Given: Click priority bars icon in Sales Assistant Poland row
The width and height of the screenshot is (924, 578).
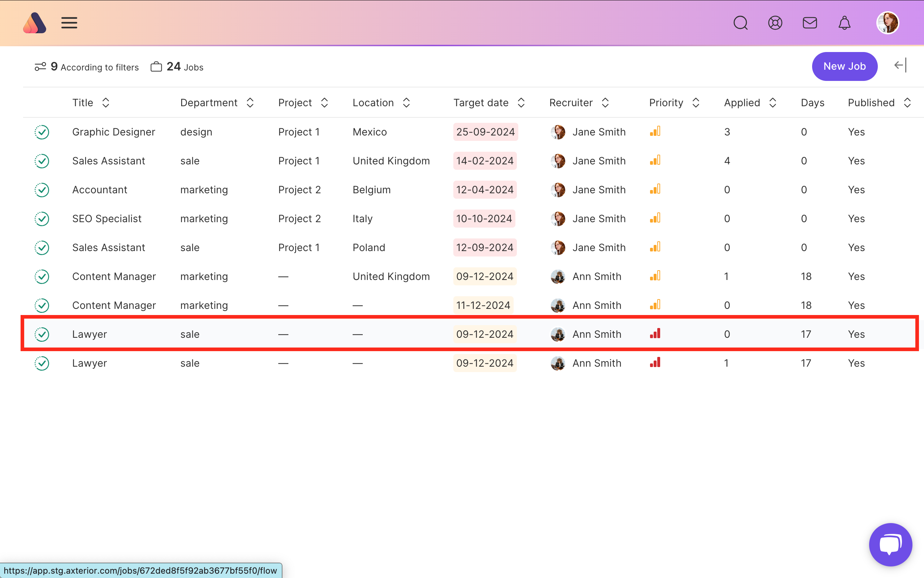Looking at the screenshot, I should (x=655, y=247).
